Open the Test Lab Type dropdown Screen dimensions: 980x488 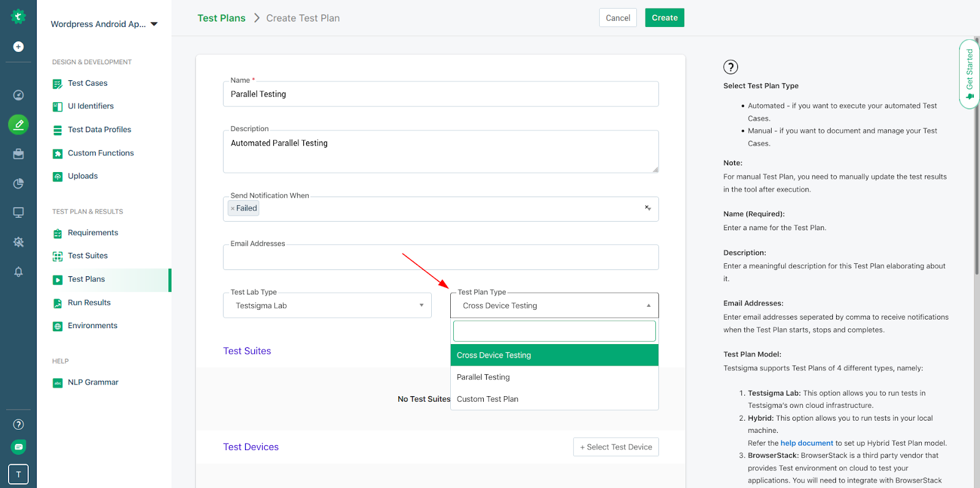[327, 306]
